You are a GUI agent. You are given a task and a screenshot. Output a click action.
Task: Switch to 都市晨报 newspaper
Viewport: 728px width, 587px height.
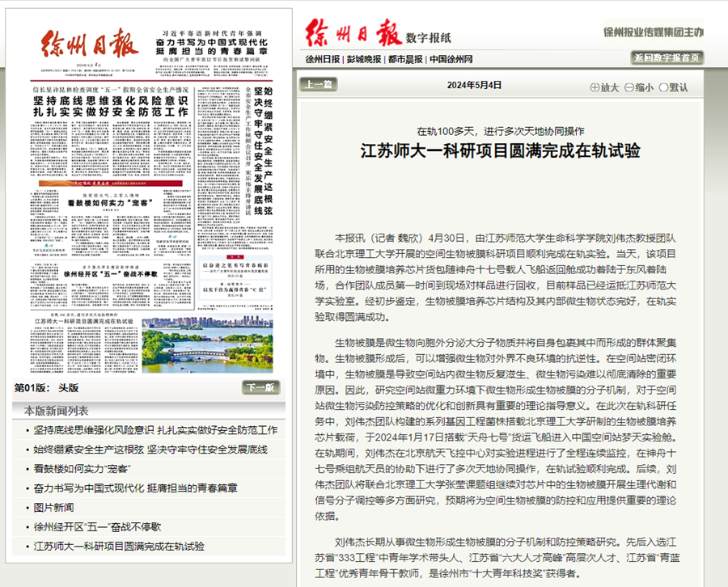tap(404, 60)
